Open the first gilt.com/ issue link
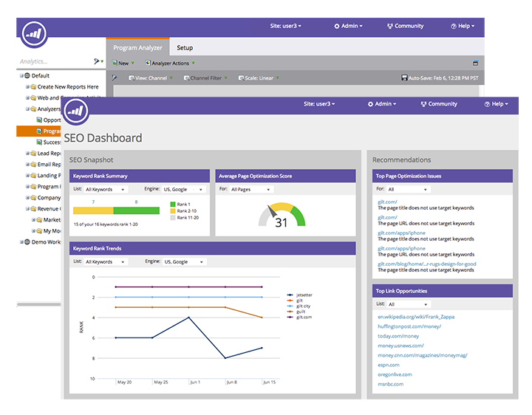Image resolution: width=532 pixels, height=415 pixels. (387, 202)
